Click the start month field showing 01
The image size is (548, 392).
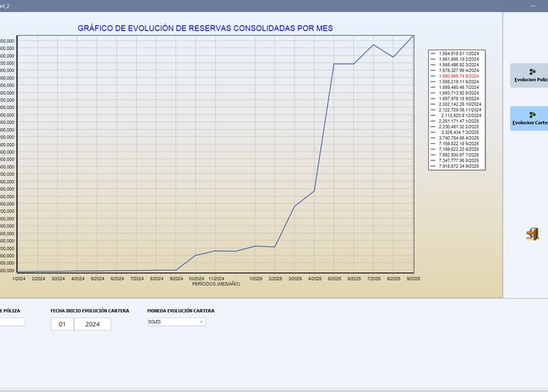62,324
